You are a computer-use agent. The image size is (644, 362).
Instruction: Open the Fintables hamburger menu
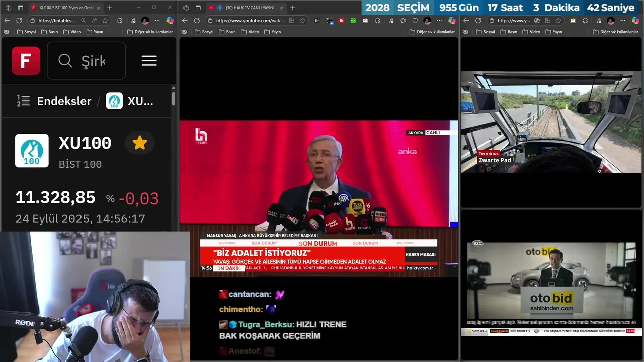tap(149, 61)
